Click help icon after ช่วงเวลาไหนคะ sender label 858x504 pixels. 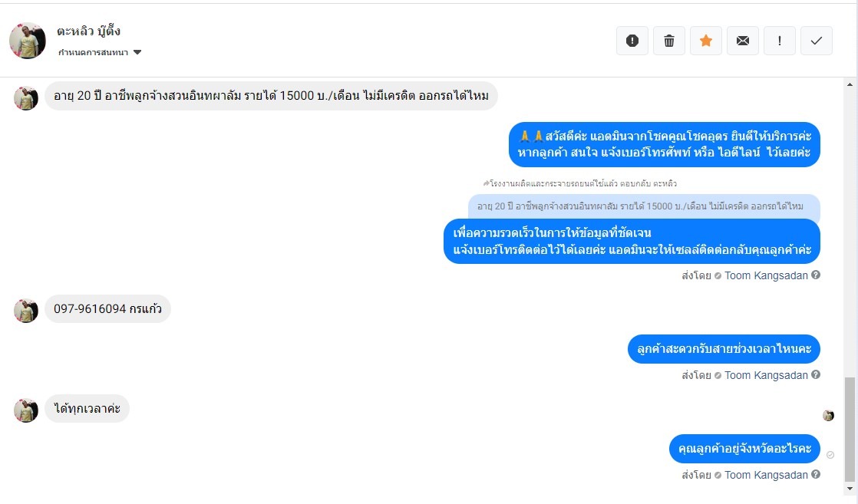[x=815, y=375]
